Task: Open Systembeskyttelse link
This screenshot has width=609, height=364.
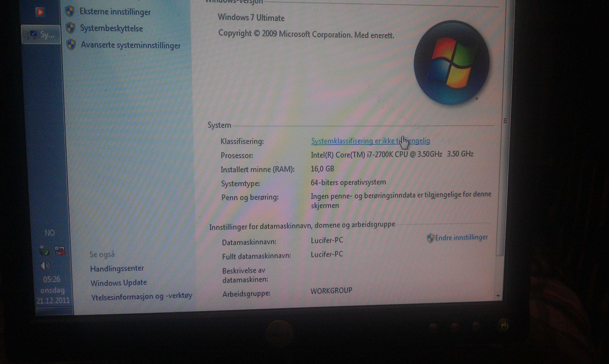Action: click(x=111, y=28)
